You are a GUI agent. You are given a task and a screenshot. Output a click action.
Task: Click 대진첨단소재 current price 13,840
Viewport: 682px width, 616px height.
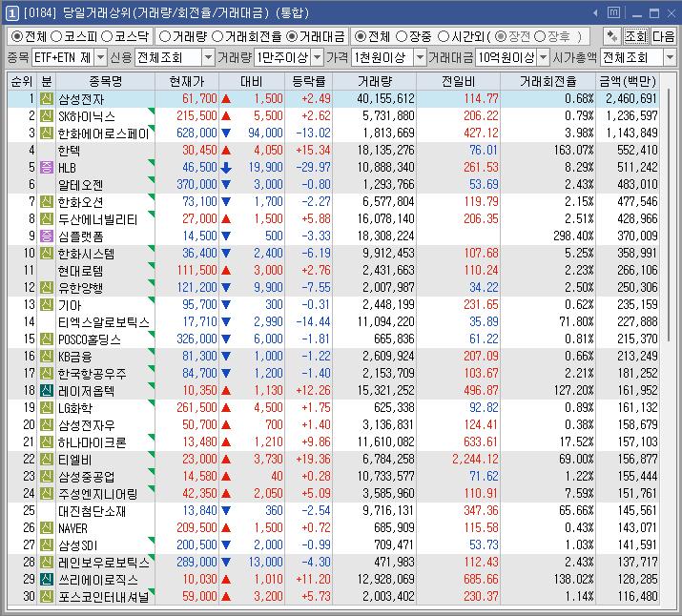(x=199, y=511)
